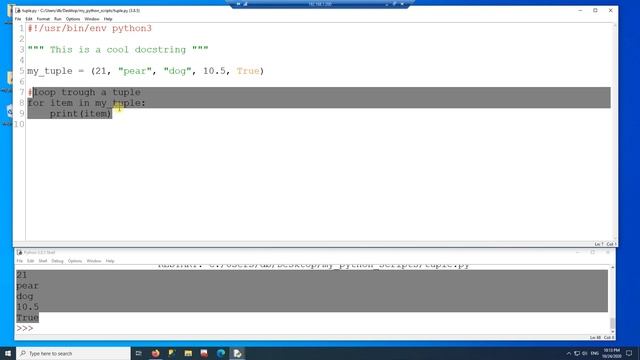Open the Help menu in Python Shell window
Image resolution: width=640 pixels, height=360 pixels.
click(x=110, y=261)
